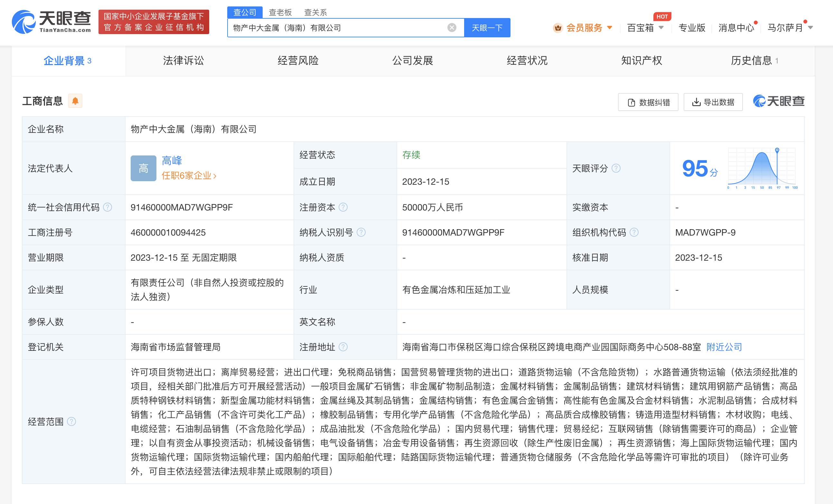
Task: Click the TianYanCha logo at top left
Action: coord(51,22)
